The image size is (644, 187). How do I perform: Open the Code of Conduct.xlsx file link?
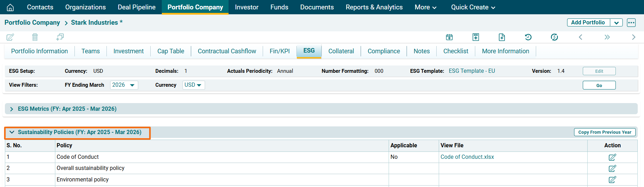467,157
